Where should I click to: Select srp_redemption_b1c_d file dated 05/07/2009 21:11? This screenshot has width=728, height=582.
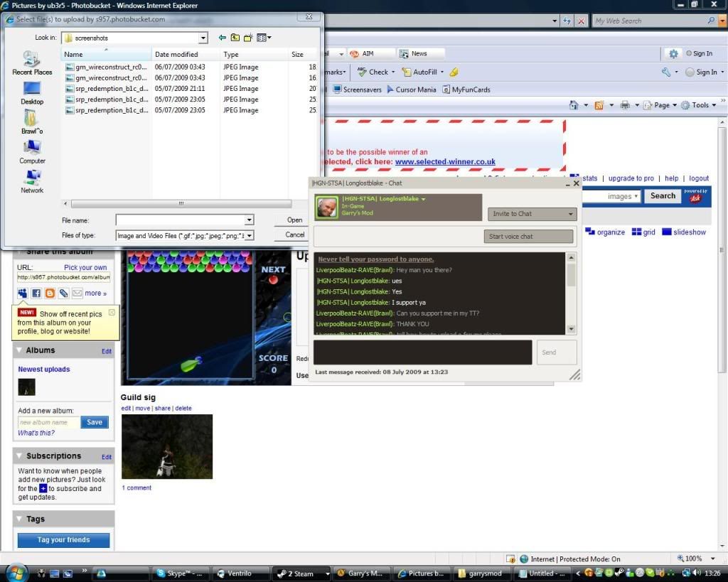(107, 89)
